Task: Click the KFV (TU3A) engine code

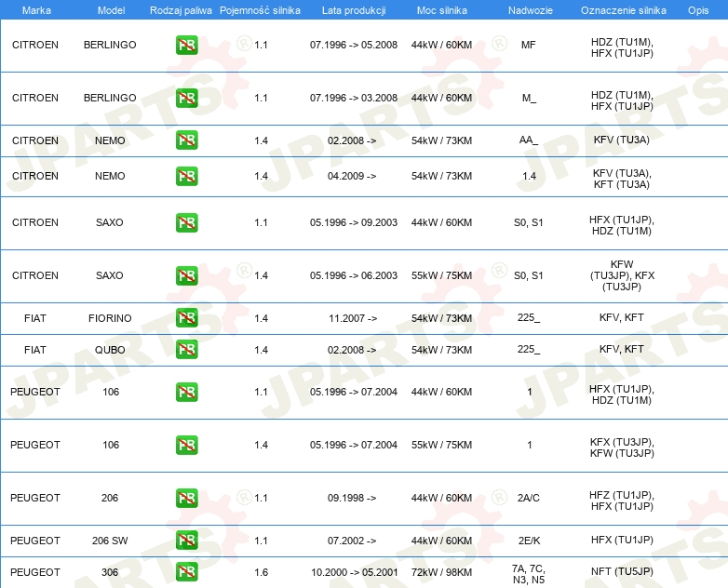Action: pyautogui.click(x=621, y=140)
